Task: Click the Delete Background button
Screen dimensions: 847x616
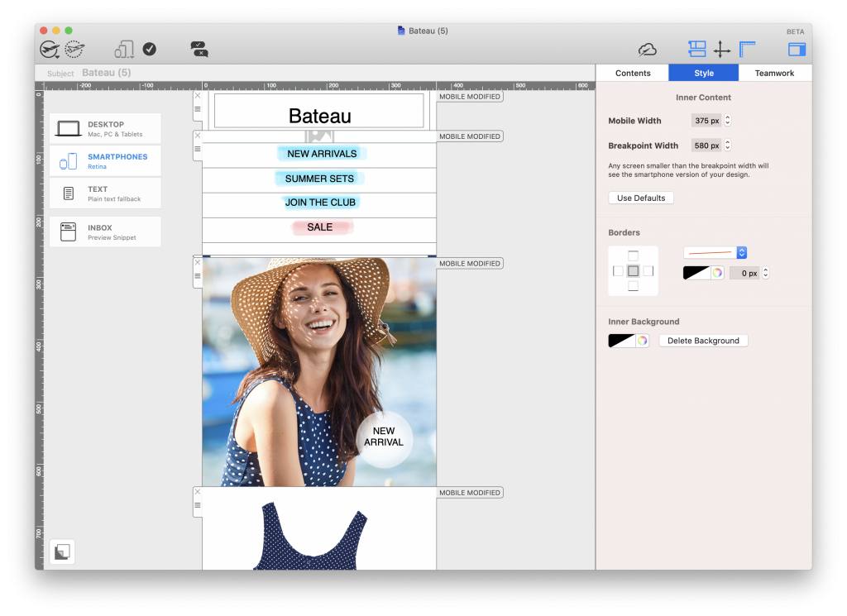Action: pos(703,341)
